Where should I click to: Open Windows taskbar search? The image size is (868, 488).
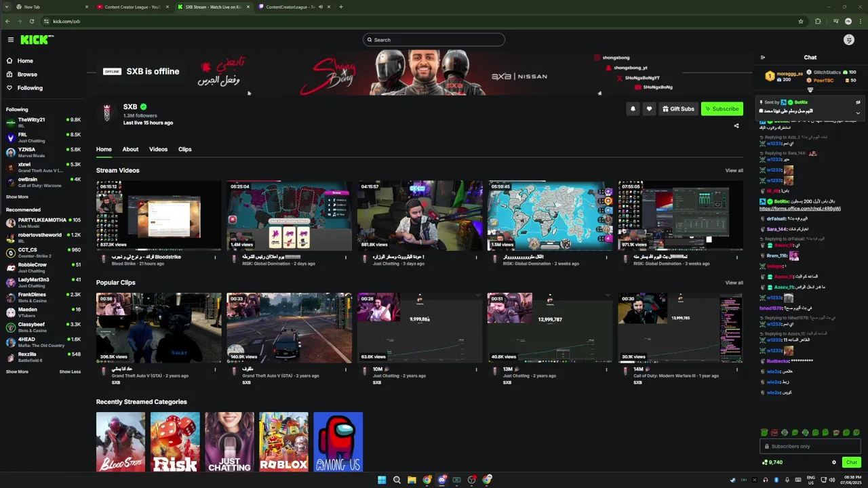(397, 480)
